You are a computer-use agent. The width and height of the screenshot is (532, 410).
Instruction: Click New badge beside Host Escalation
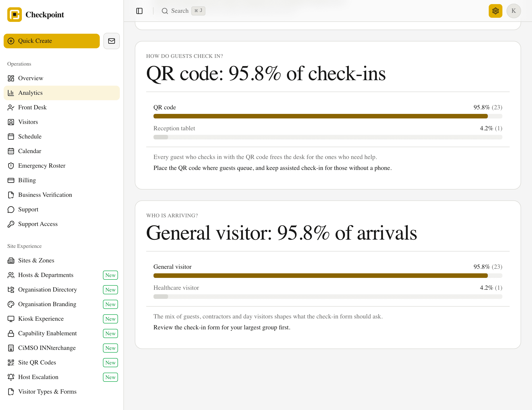tap(110, 377)
